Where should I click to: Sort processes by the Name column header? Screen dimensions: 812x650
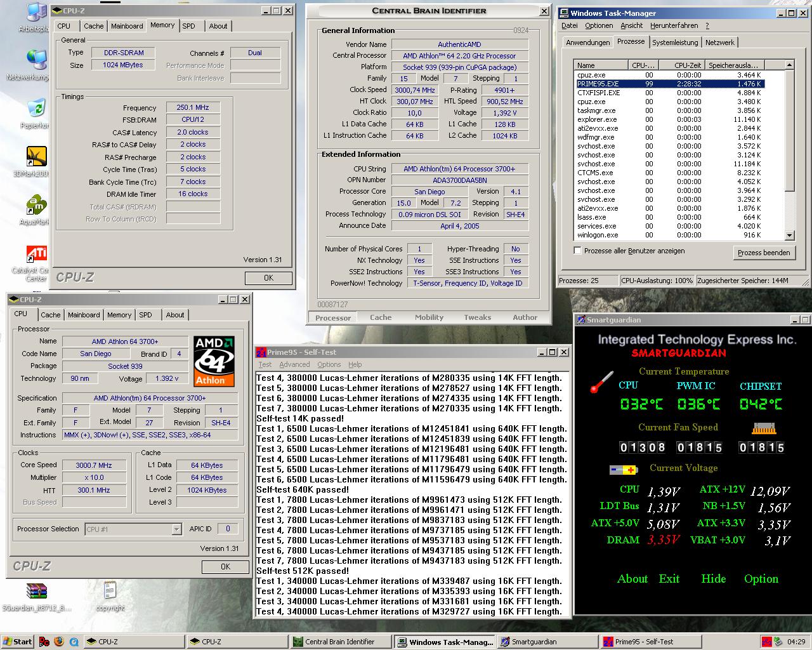click(x=601, y=65)
